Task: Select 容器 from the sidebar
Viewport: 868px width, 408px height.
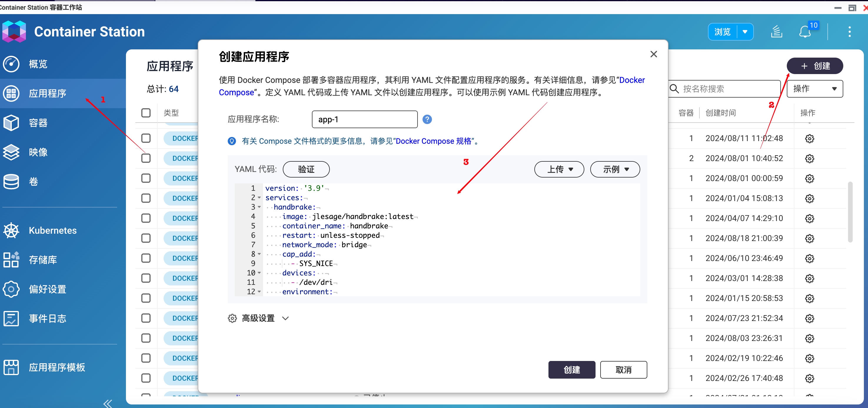Action: pyautogui.click(x=38, y=123)
